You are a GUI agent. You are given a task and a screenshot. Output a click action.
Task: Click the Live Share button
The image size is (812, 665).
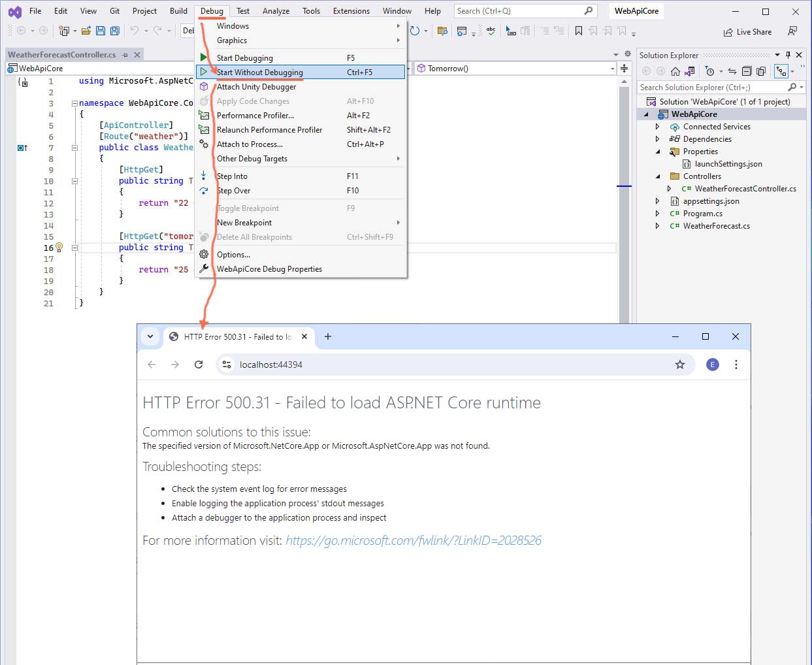747,32
